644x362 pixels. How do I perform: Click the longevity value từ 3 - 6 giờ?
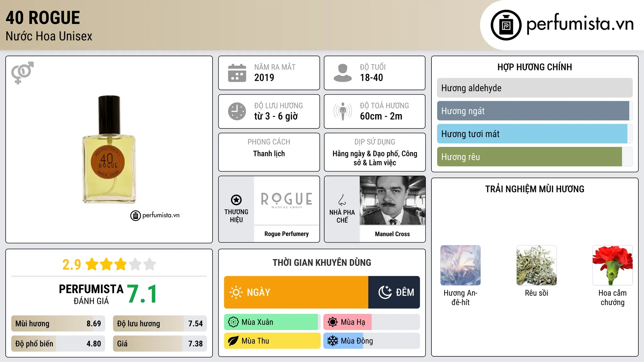coord(276,116)
